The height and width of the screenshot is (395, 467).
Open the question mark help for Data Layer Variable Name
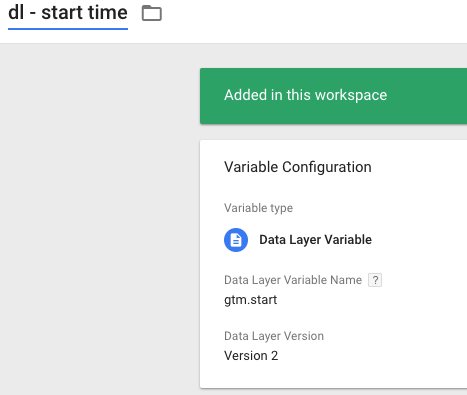click(x=375, y=280)
